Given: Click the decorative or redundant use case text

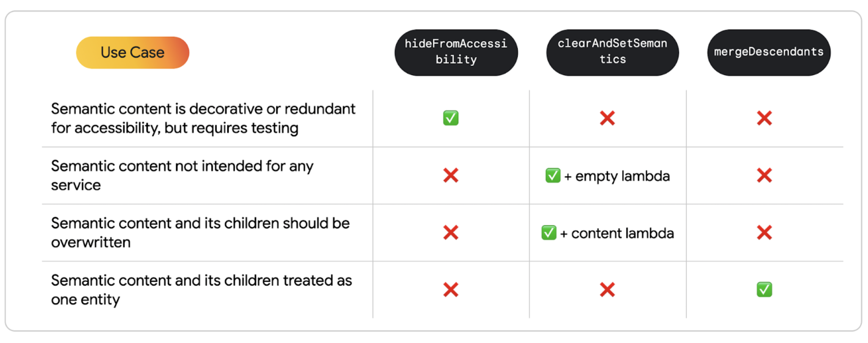Looking at the screenshot, I should click(203, 118).
